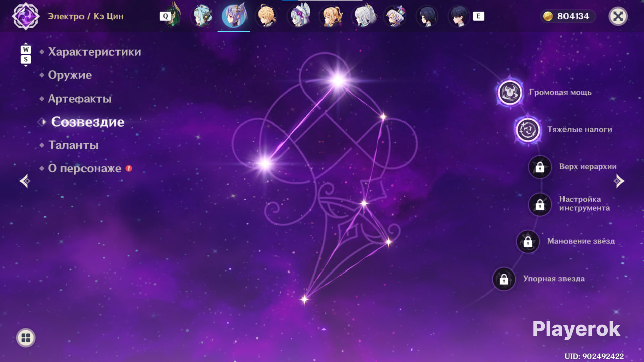The height and width of the screenshot is (362, 644).
Task: Click the locked Настройка инструмента node
Action: pyautogui.click(x=540, y=204)
